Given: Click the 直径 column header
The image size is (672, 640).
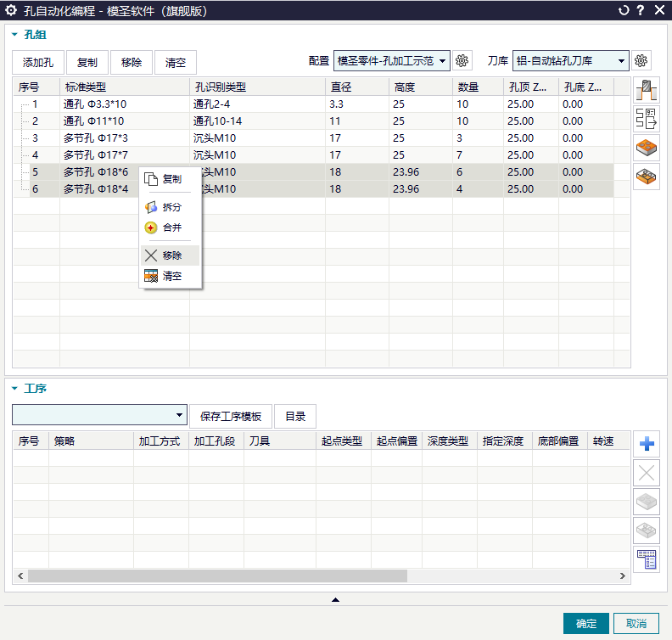Looking at the screenshot, I should 357,87.
